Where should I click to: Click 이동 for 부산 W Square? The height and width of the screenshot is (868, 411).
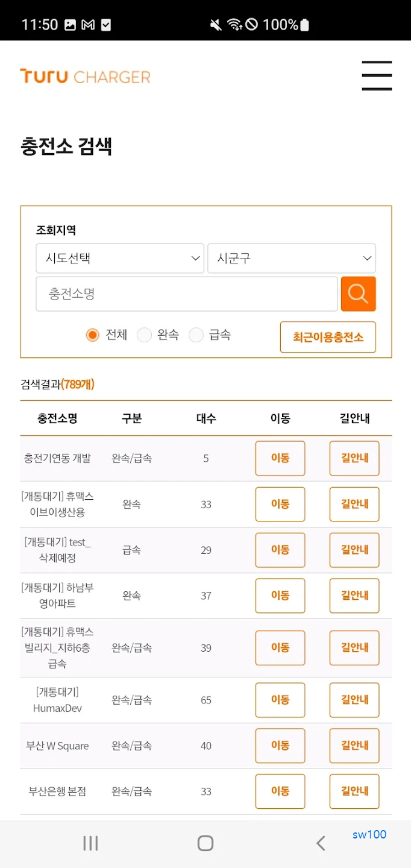coord(280,746)
